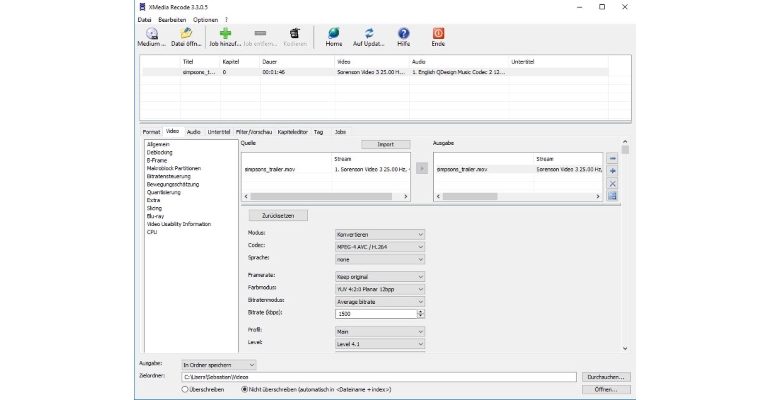Add job with green plus icon
This screenshot has width=770, height=400.
[x=225, y=33]
